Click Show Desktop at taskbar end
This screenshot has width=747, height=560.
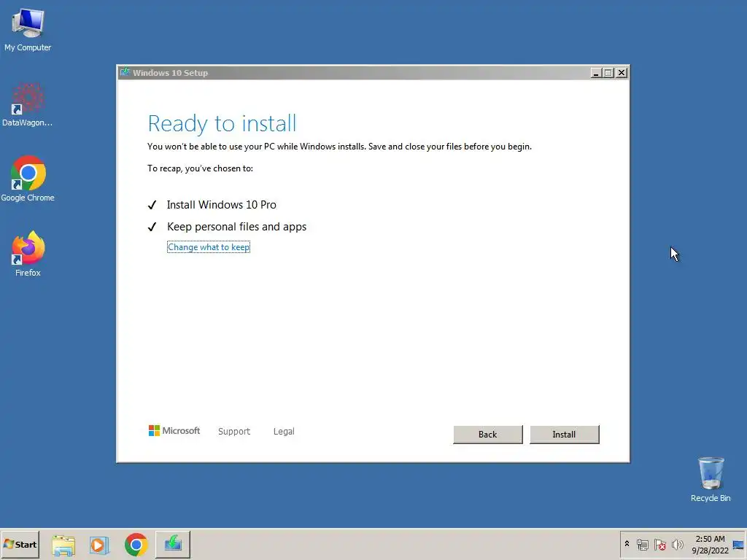point(738,544)
